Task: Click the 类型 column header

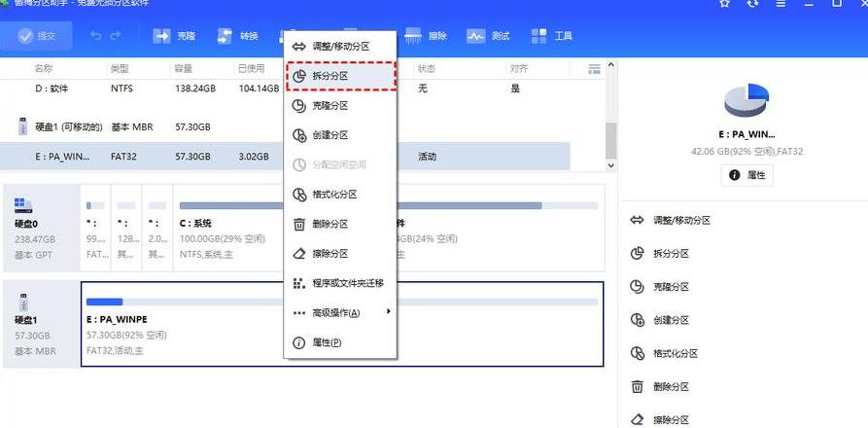Action: click(120, 69)
